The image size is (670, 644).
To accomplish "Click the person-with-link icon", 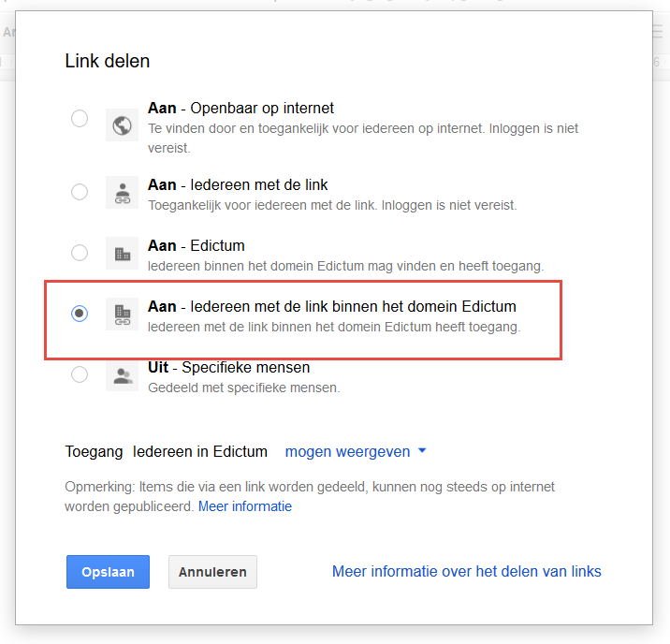I will (123, 193).
